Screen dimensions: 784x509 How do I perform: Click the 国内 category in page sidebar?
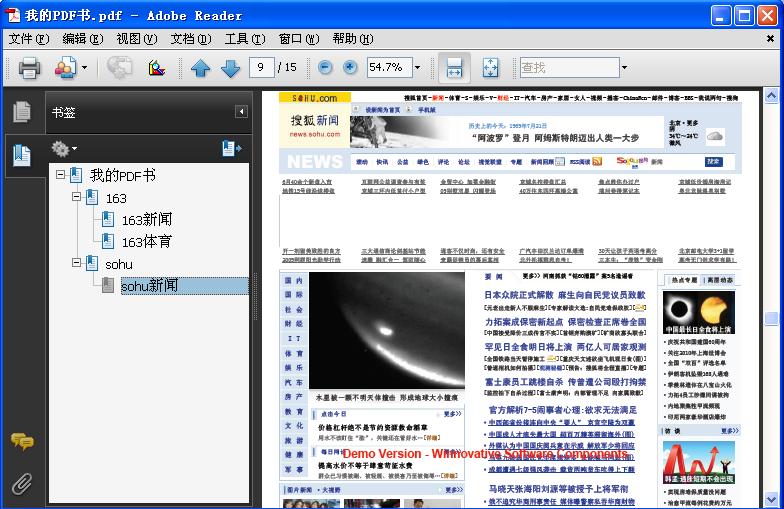click(x=294, y=280)
